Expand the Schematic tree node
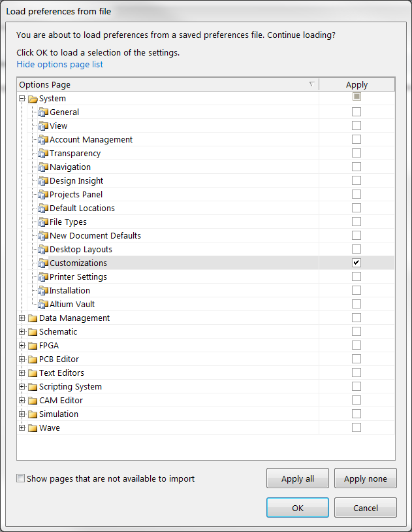412x532 pixels. click(x=22, y=332)
